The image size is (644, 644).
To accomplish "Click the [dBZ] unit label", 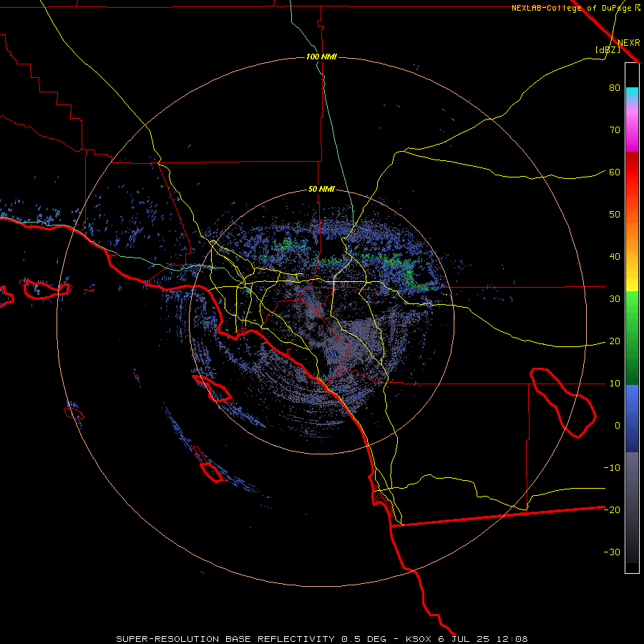I will tap(608, 49).
